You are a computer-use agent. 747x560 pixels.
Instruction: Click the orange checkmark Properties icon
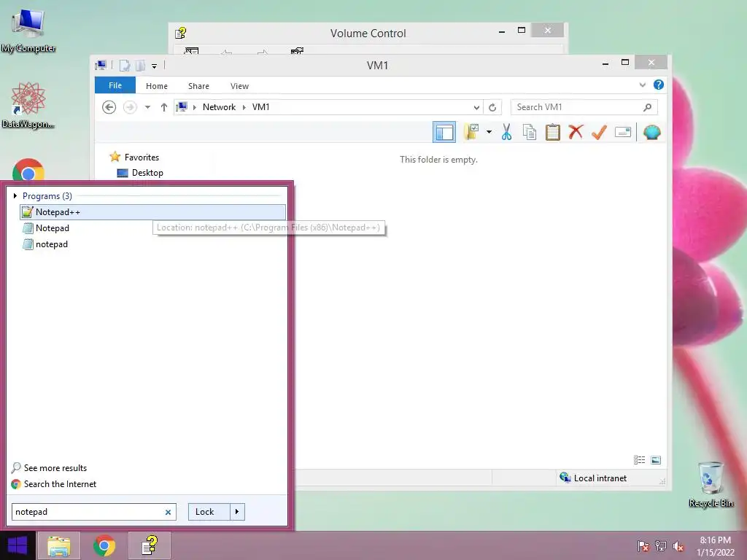coord(599,132)
